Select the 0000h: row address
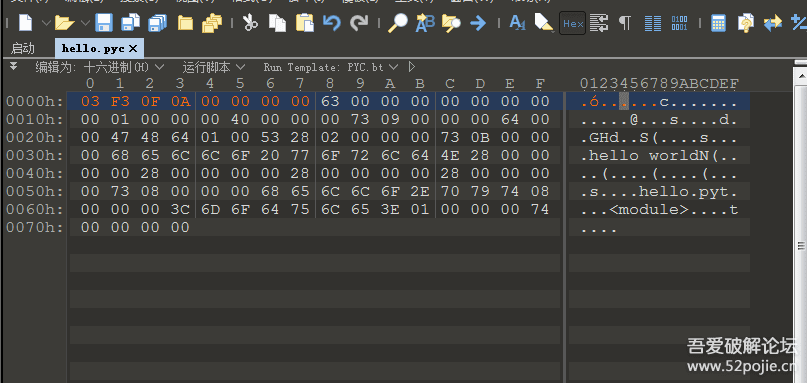The height and width of the screenshot is (383, 807). point(35,101)
